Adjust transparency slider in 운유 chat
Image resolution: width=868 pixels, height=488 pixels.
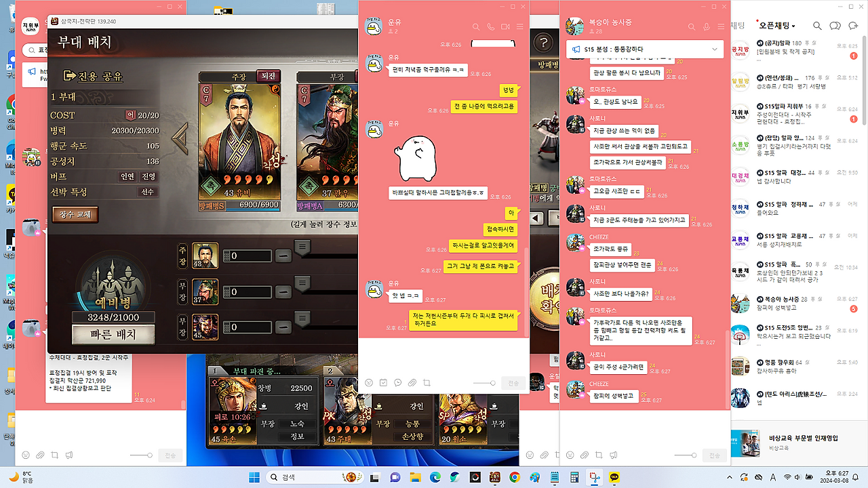point(483,383)
